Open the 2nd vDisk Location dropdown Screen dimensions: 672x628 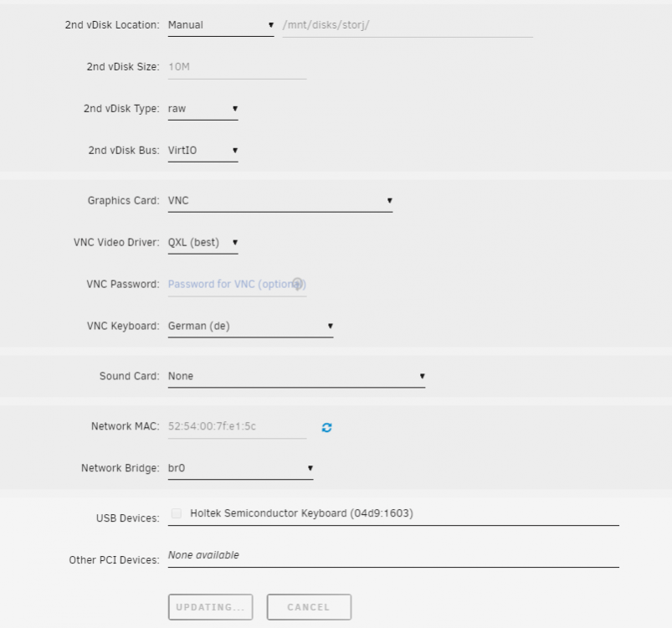221,25
